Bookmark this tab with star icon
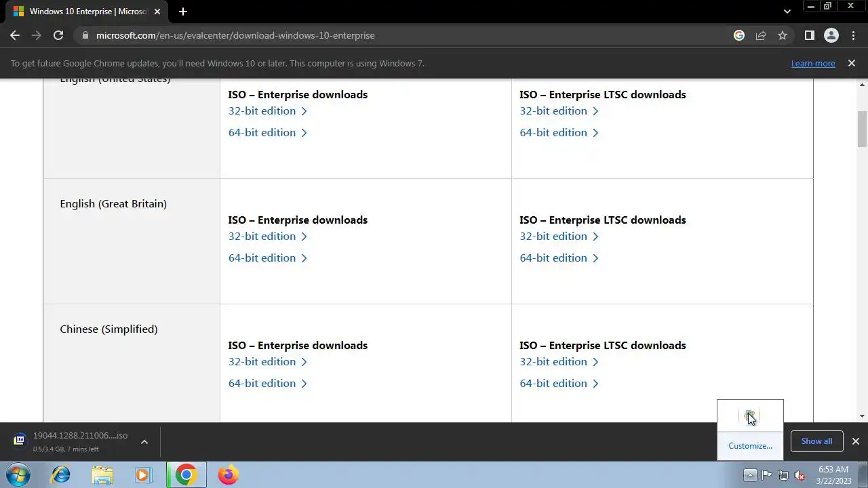Screen dimensions: 868x488 783,35
